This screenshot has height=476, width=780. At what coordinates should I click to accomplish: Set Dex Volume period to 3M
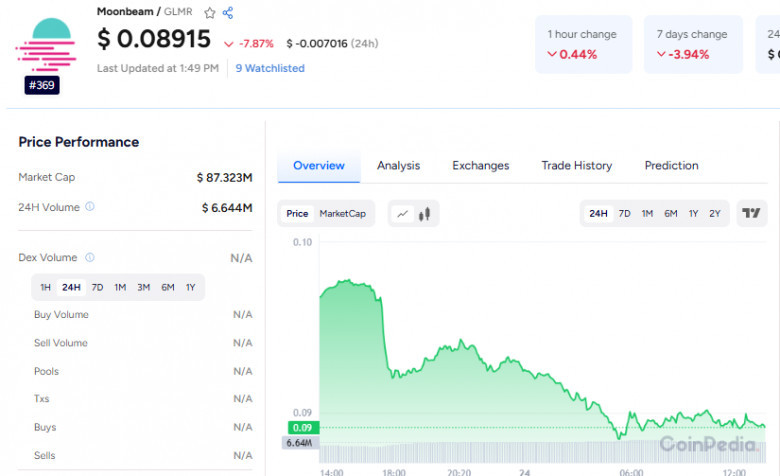[x=144, y=287]
